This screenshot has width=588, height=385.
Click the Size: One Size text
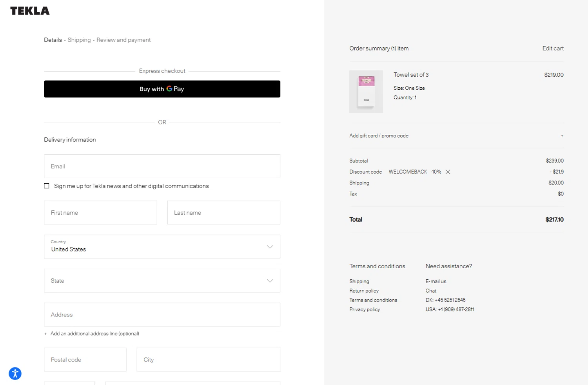point(409,88)
